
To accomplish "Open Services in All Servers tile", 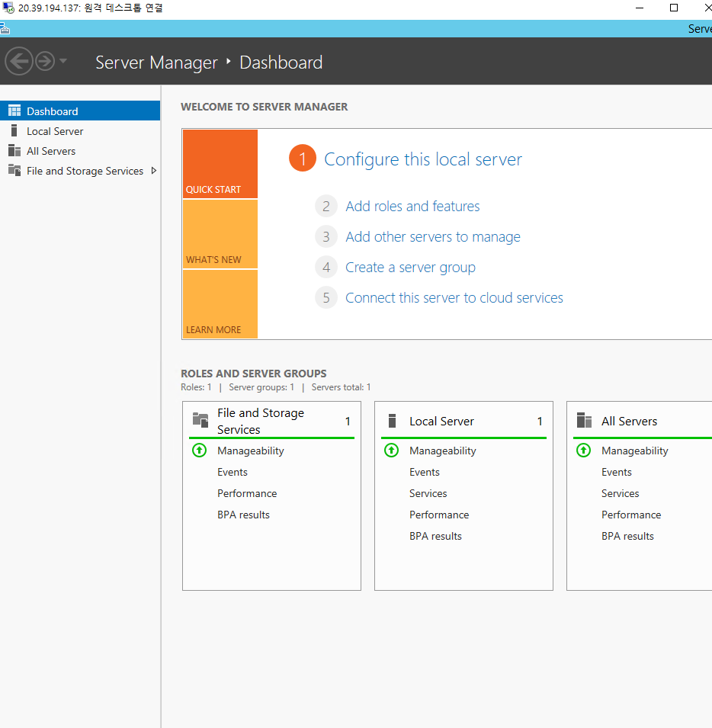I will [x=620, y=493].
